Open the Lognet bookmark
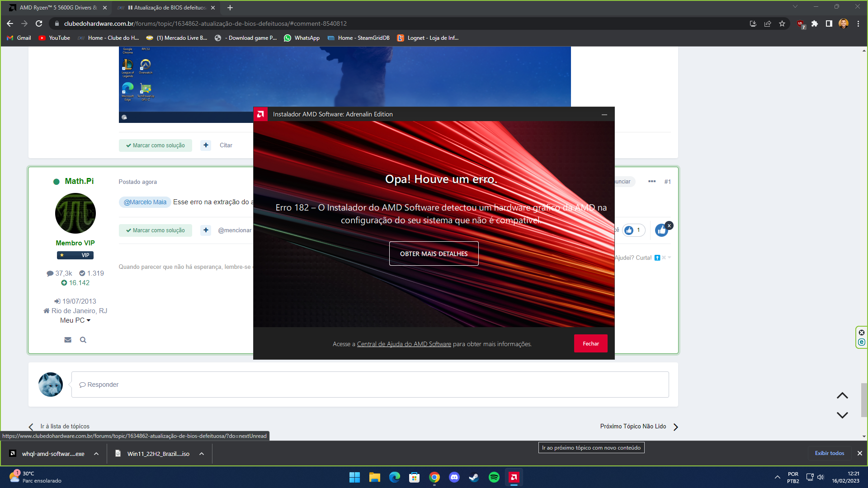The width and height of the screenshot is (868, 488). (x=428, y=38)
